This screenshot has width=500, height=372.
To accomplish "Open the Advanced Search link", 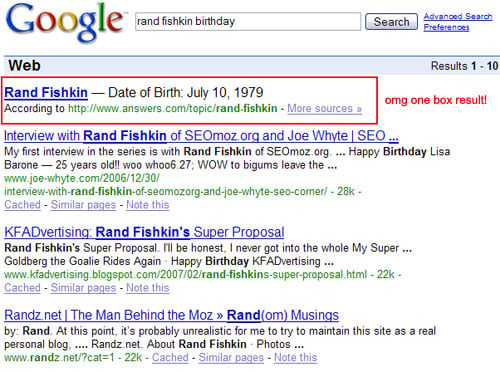I will click(458, 16).
